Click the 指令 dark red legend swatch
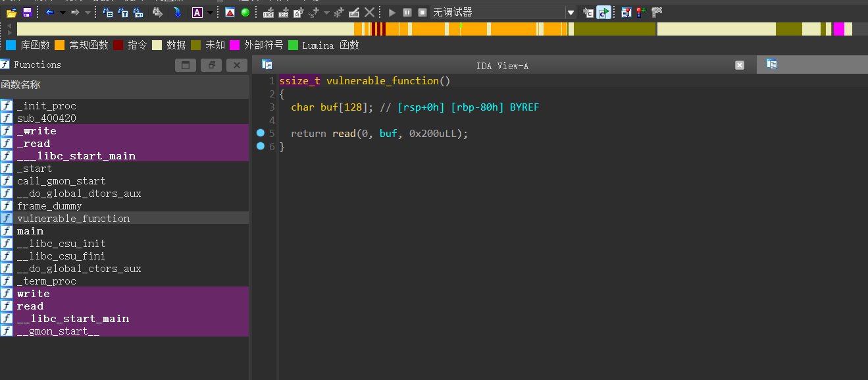This screenshot has height=380, width=868. [118, 45]
